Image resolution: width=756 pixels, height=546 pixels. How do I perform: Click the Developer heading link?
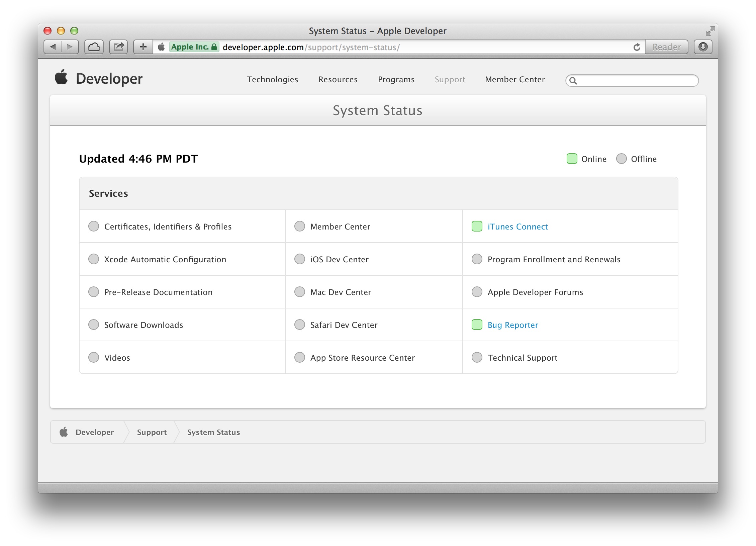(109, 79)
